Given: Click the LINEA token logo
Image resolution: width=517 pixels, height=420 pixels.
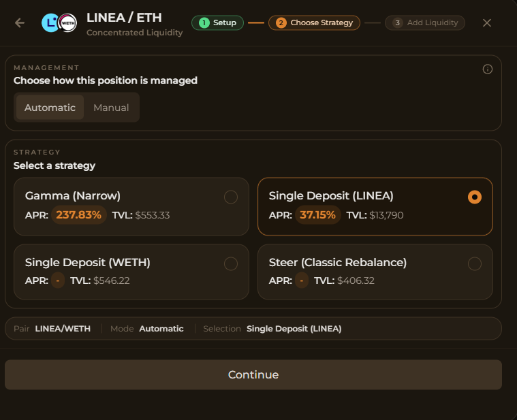Looking at the screenshot, I should (50, 22).
